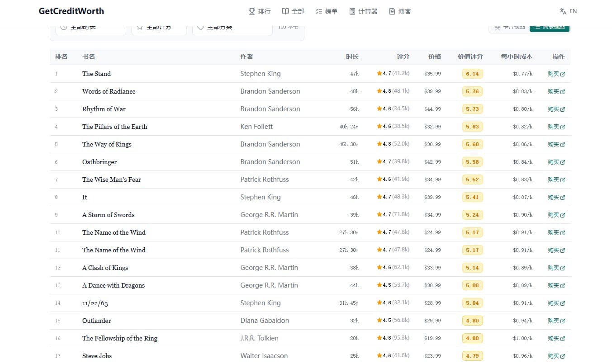Click external-link icon for The Wise Man's Fear

click(x=563, y=180)
